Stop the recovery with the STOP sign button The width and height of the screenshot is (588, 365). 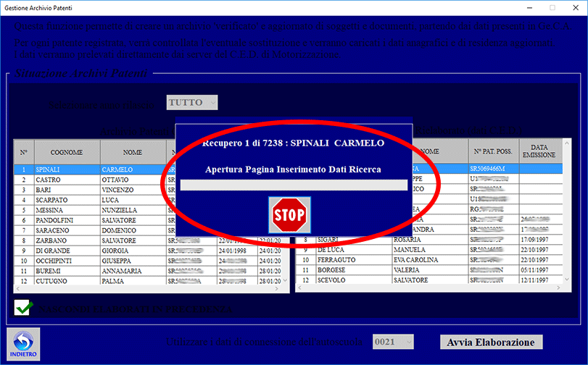pyautogui.click(x=289, y=215)
